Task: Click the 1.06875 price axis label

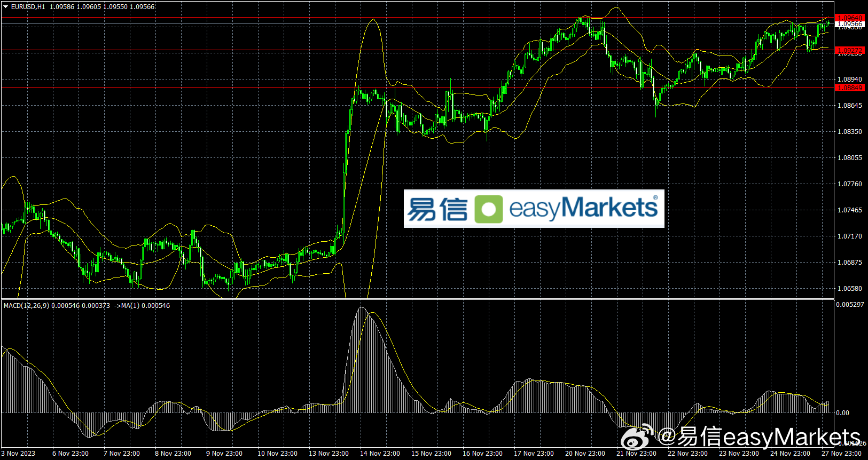Action: point(849,263)
